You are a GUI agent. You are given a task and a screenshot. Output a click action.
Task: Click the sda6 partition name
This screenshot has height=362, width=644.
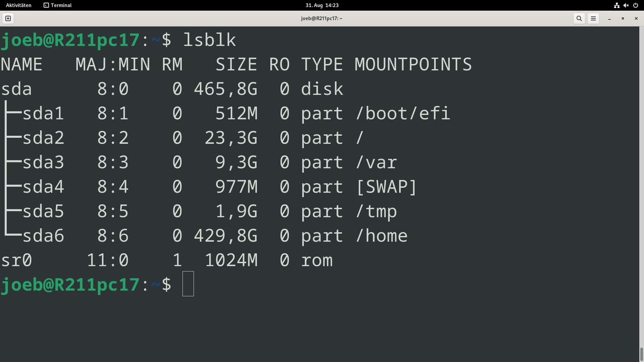point(43,236)
